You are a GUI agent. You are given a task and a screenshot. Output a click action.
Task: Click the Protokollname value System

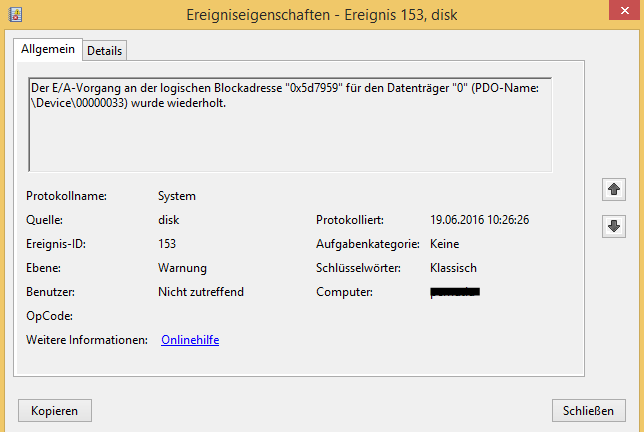pyautogui.click(x=177, y=196)
